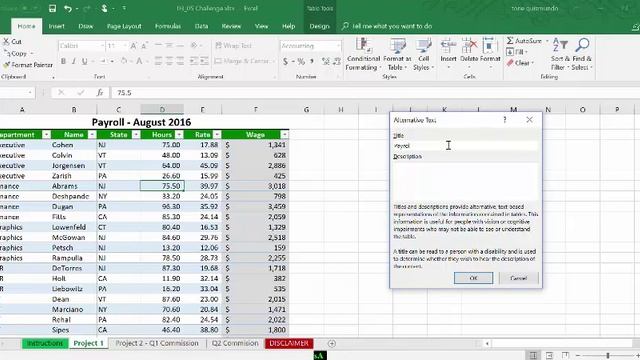
Task: Adjust the zoom slider handle
Action: coord(608,356)
